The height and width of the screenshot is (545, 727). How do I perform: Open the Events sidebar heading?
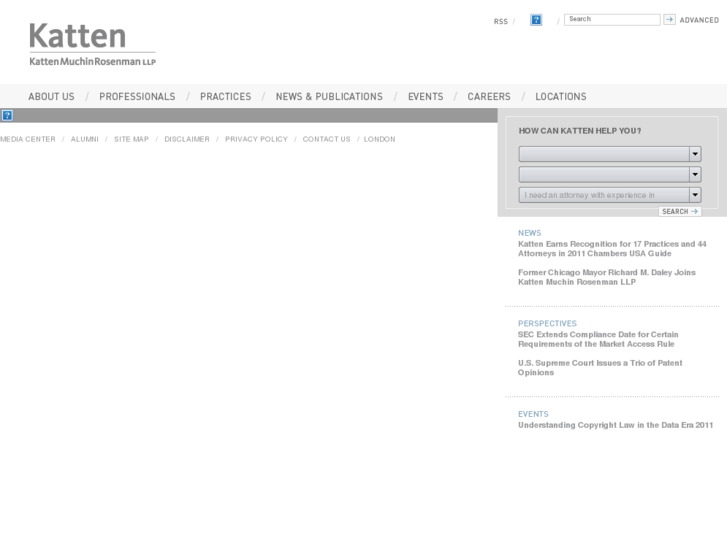tap(533, 414)
